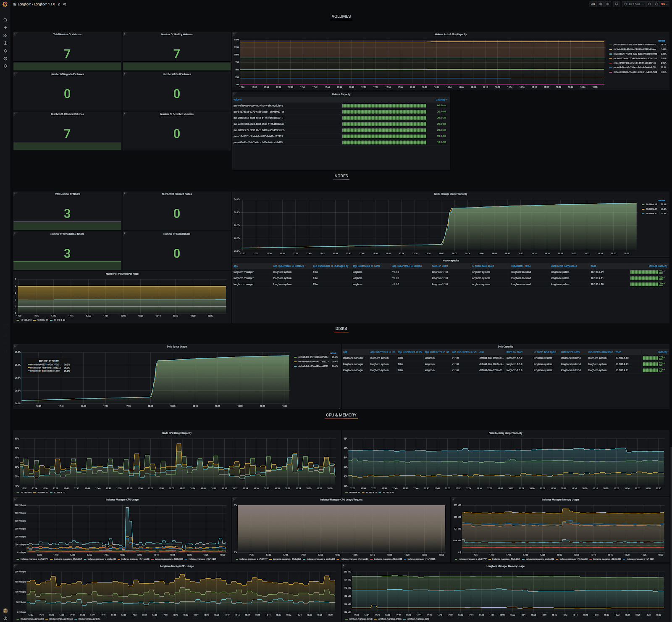Click the Save dashboard icon
This screenshot has height=622, width=672.
pyautogui.click(x=600, y=4)
